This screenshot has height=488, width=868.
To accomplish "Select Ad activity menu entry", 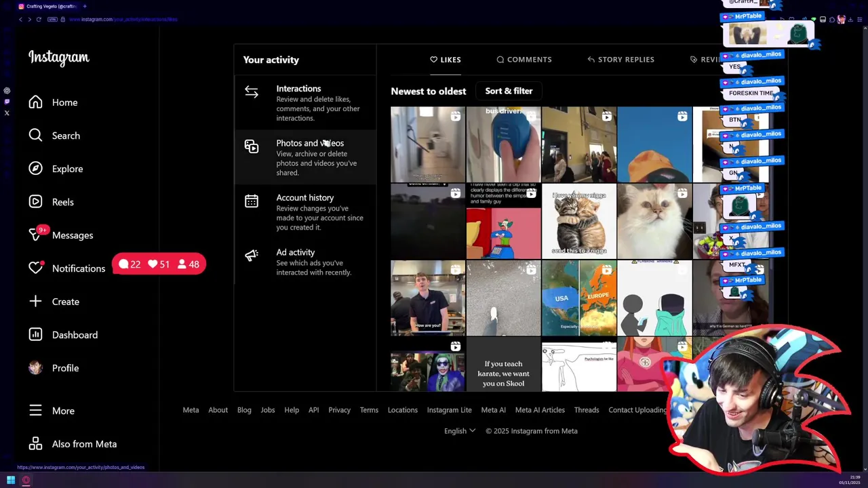I will tap(304, 262).
